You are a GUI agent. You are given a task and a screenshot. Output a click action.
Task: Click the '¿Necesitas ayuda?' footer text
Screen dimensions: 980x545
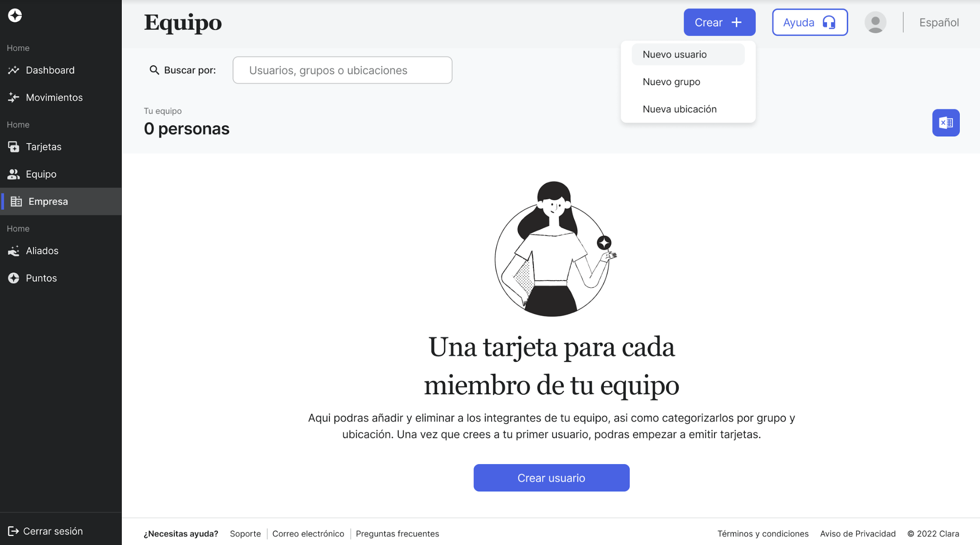pyautogui.click(x=181, y=534)
